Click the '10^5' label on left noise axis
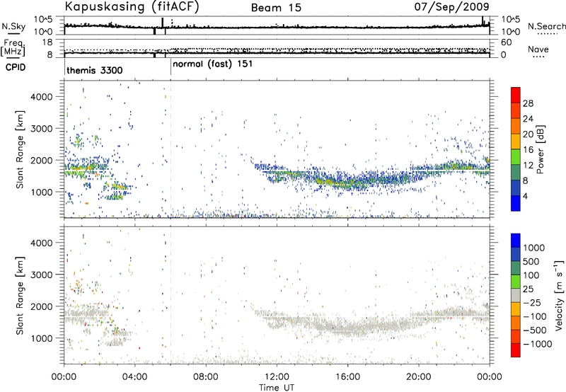The image size is (566, 392). 43,19
